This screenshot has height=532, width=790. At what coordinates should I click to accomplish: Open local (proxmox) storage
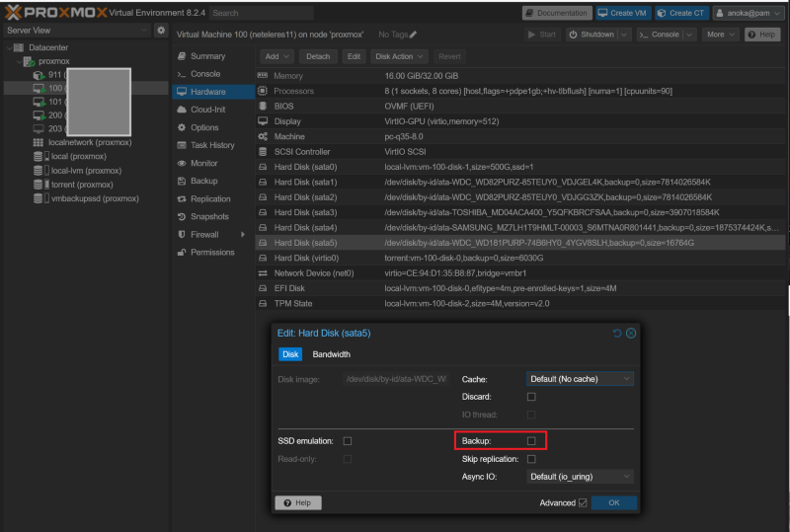pyautogui.click(x=79, y=157)
